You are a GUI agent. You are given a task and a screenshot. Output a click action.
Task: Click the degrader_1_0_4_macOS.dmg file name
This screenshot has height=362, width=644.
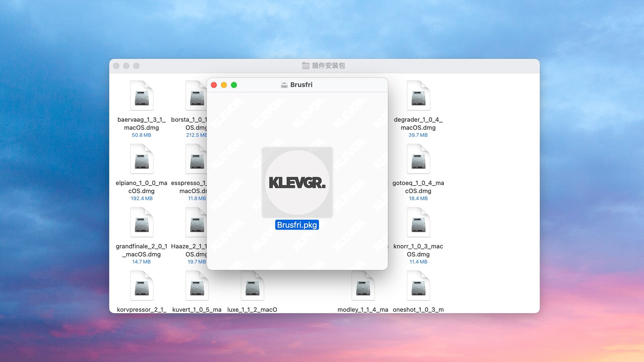(x=418, y=124)
